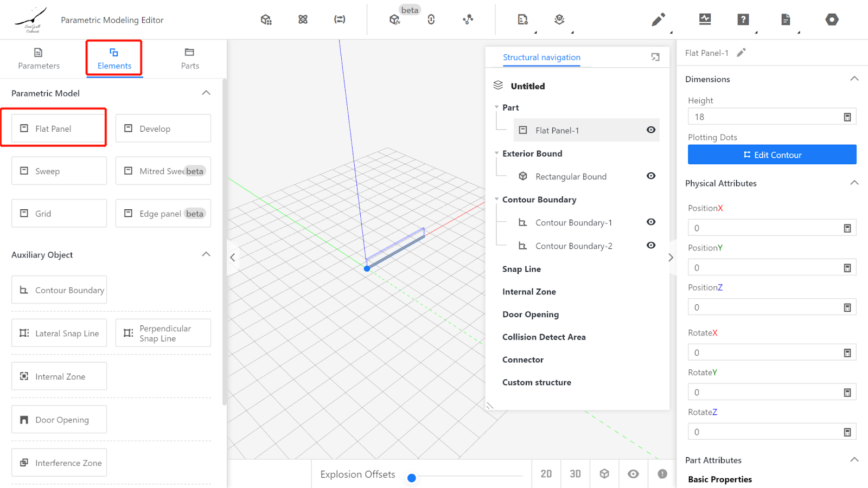The width and height of the screenshot is (868, 488).
Task: Open the Parameters tab
Action: coord(39,59)
